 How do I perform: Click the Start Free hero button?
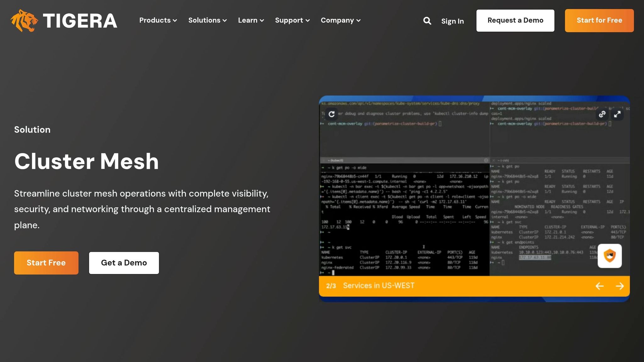(46, 263)
